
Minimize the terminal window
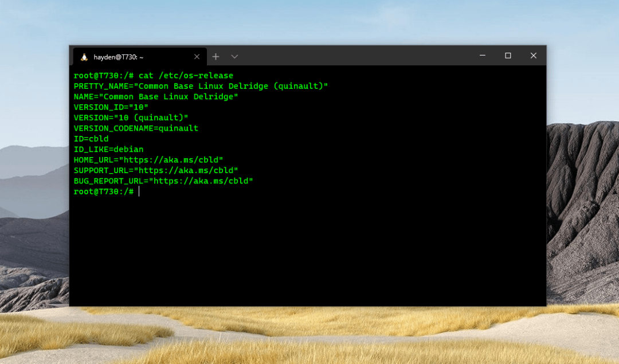click(483, 56)
